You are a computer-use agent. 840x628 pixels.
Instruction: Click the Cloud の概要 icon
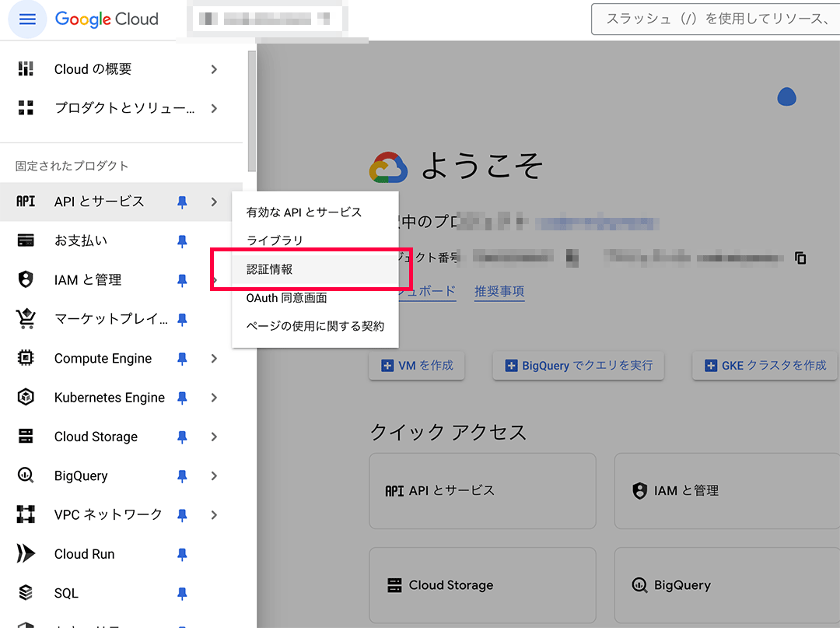[x=26, y=68]
